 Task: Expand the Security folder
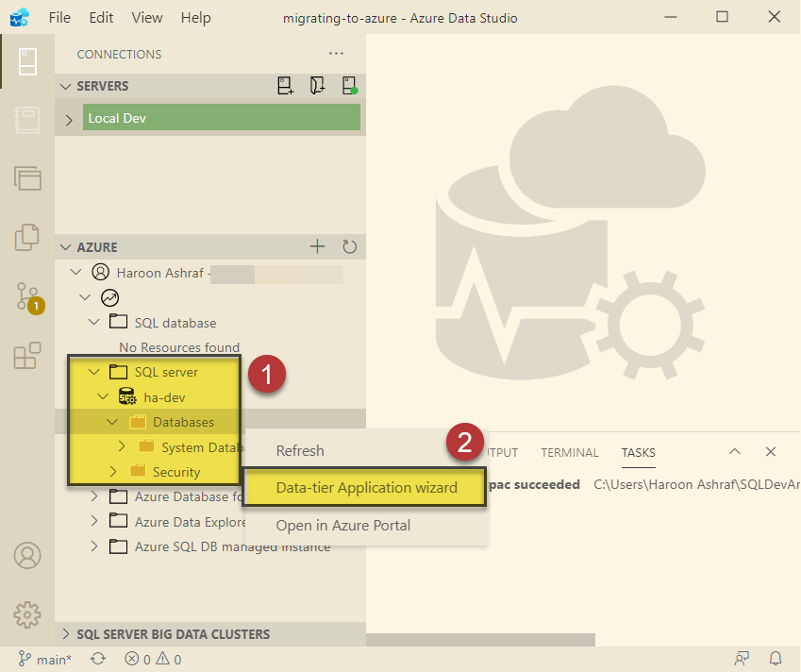click(113, 471)
